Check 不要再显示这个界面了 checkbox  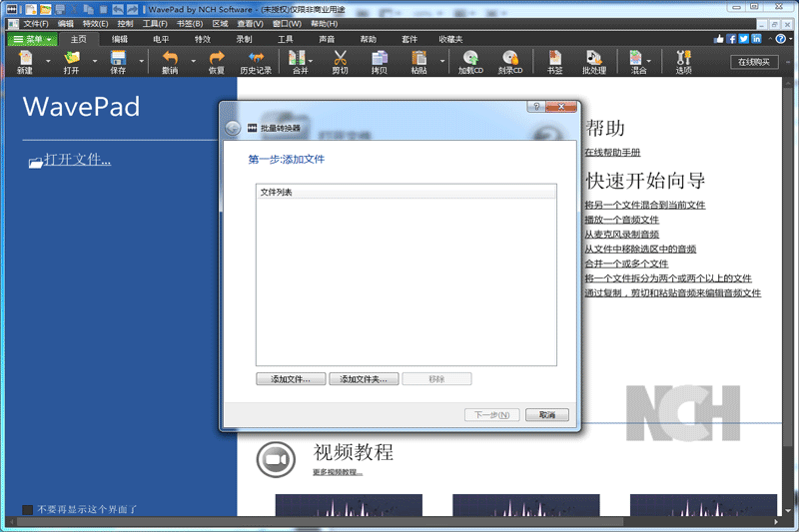[28, 510]
